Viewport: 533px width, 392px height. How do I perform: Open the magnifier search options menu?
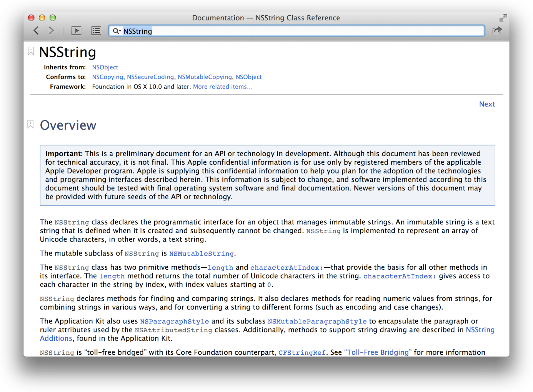click(117, 31)
